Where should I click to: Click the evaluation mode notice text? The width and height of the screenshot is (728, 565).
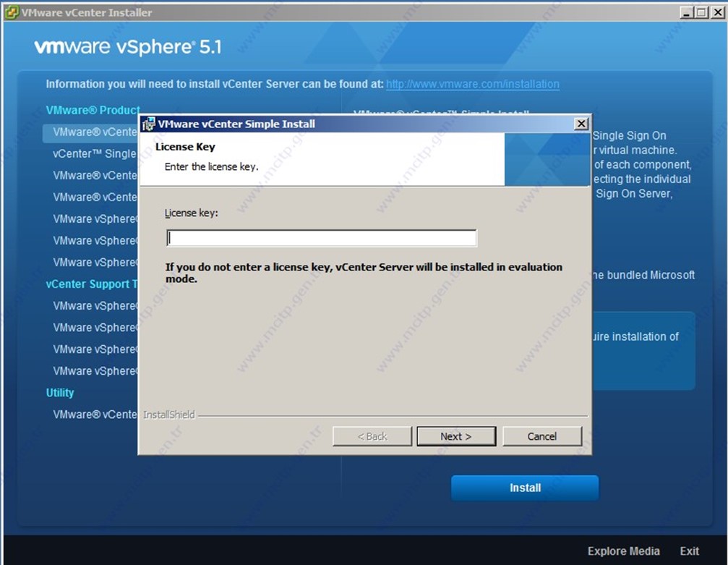click(x=364, y=273)
